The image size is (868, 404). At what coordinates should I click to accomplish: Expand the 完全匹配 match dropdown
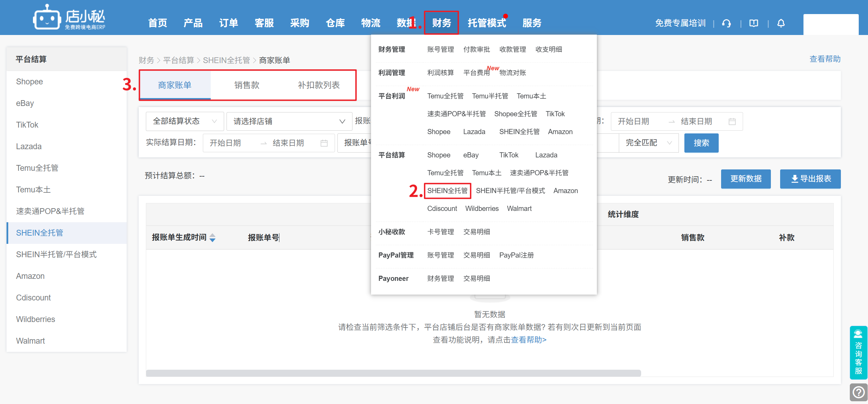[x=648, y=143]
